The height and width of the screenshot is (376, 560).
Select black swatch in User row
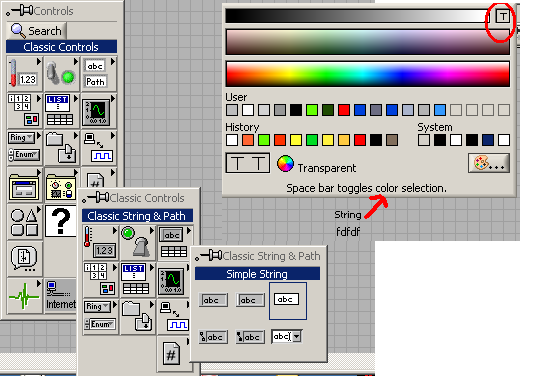click(296, 110)
